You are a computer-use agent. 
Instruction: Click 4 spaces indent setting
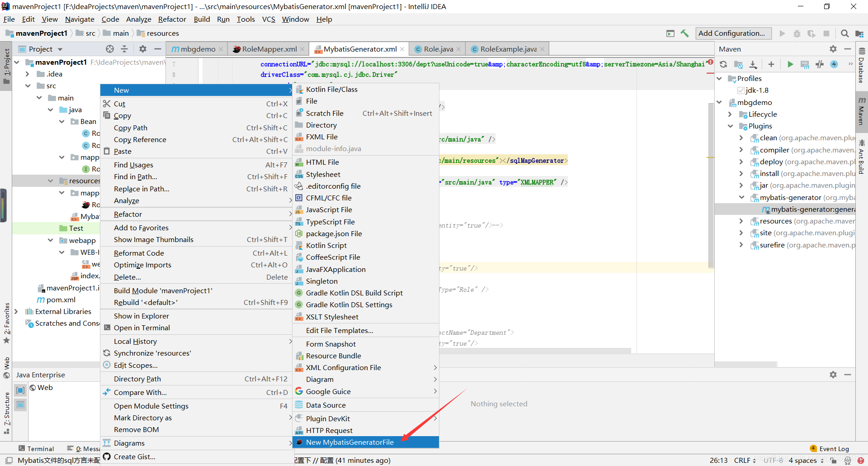(x=807, y=460)
